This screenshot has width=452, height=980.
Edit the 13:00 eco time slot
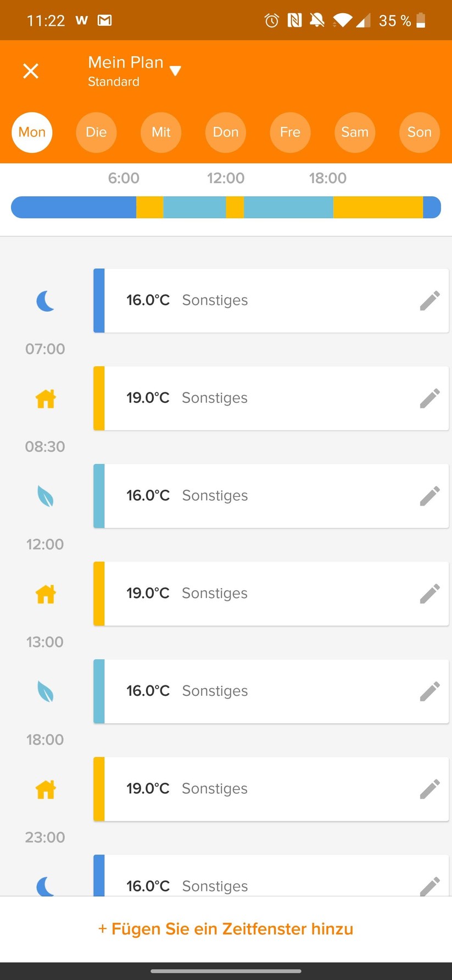[429, 691]
